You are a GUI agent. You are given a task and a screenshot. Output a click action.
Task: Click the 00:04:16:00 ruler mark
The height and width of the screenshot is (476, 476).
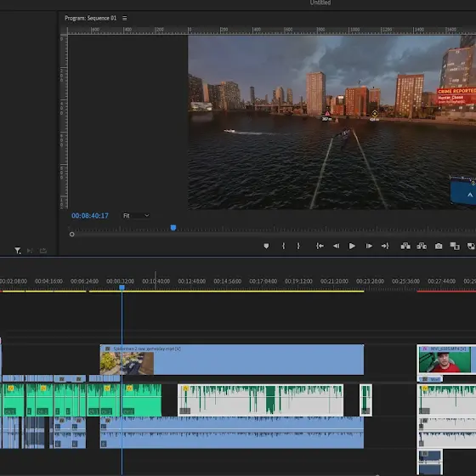[x=48, y=281]
